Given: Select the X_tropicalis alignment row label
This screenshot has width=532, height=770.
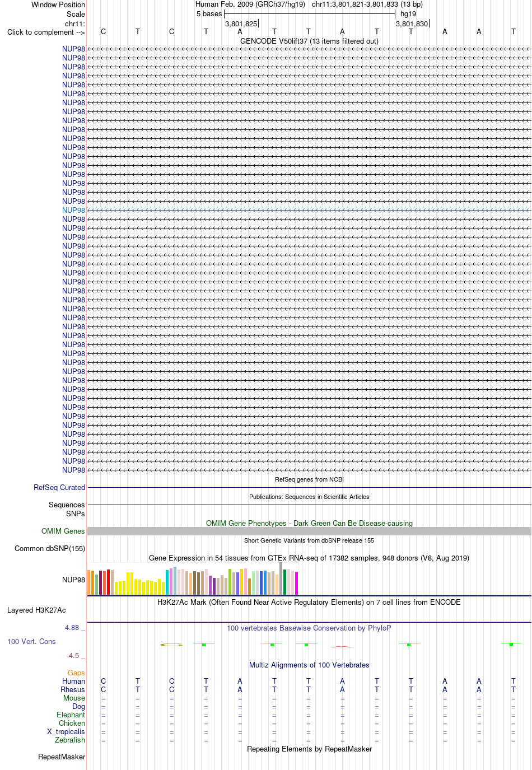Looking at the screenshot, I should [x=66, y=732].
